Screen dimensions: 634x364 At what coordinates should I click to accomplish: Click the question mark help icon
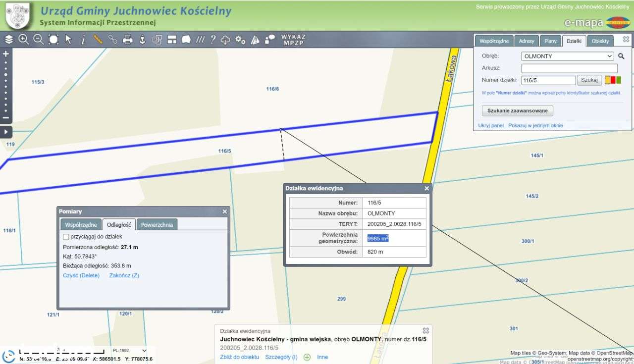pyautogui.click(x=213, y=40)
